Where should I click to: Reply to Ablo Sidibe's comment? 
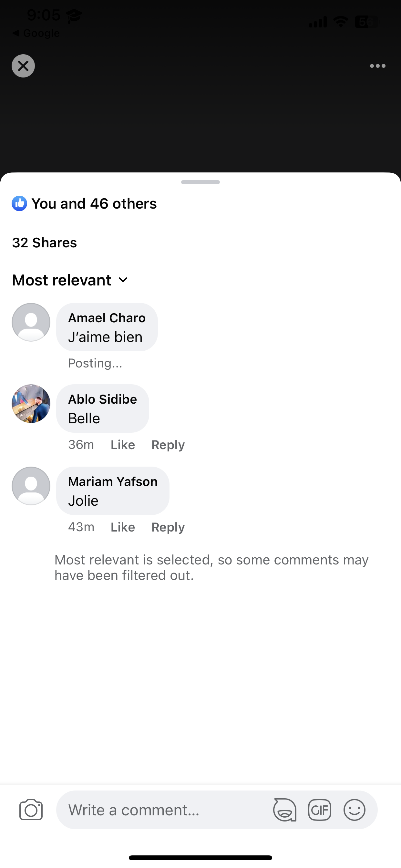(x=168, y=445)
